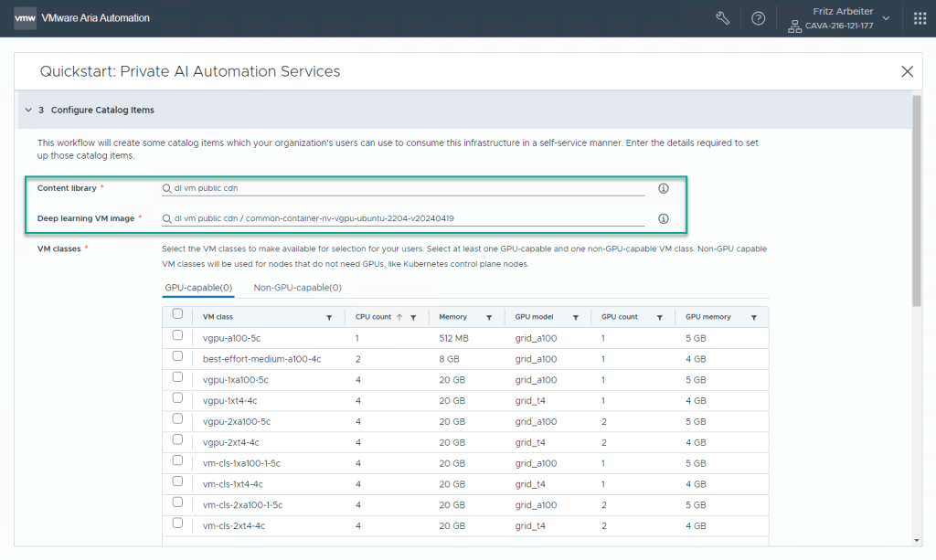Check the box for vgpu-a100-5c
Image resolution: width=936 pixels, height=560 pixels.
[x=177, y=335]
